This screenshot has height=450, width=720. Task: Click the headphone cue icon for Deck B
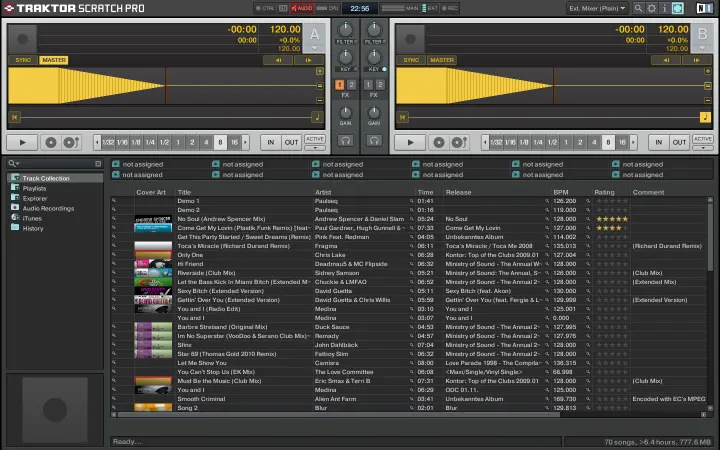pos(374,141)
